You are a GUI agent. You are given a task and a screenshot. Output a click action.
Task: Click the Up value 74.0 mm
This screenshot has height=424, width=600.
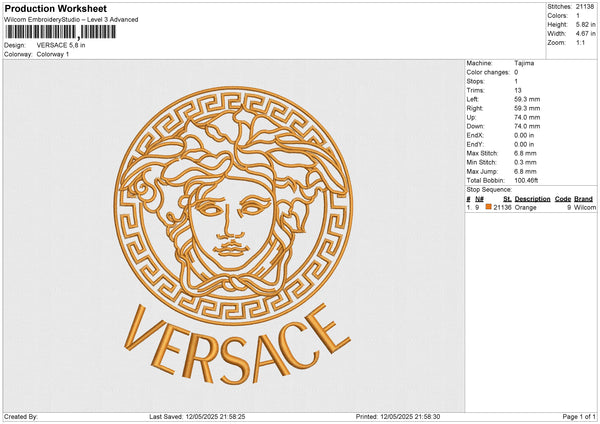(527, 117)
